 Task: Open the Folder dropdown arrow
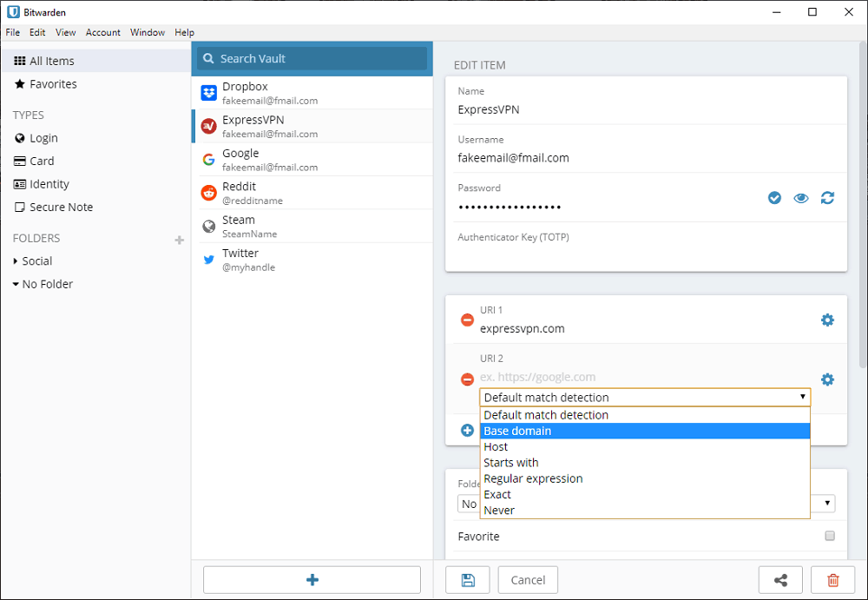[x=827, y=504]
